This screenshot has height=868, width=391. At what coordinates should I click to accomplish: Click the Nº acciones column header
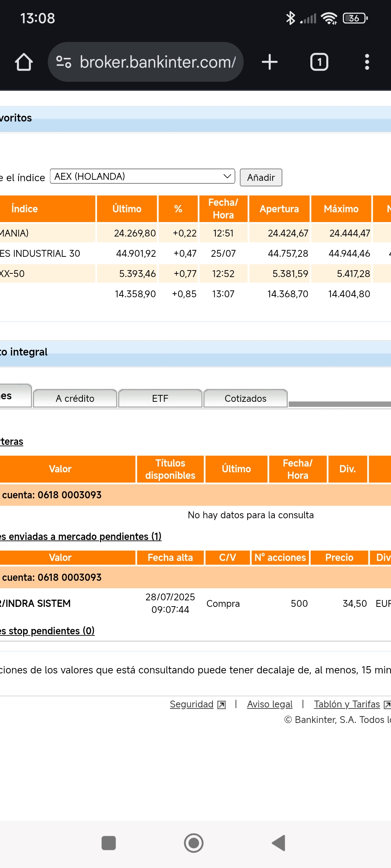280,557
